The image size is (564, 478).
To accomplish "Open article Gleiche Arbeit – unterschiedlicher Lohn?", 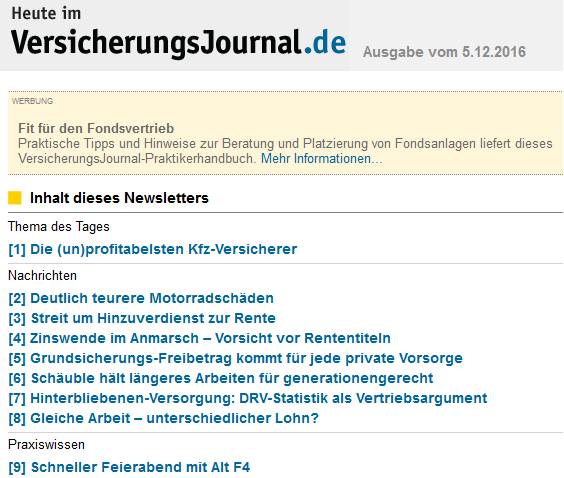I will tap(164, 418).
